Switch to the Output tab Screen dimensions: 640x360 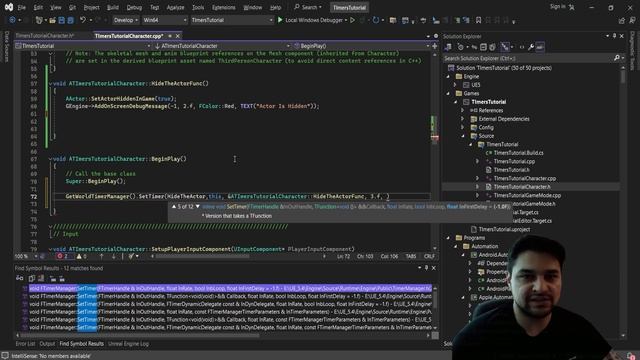[x=47, y=344]
